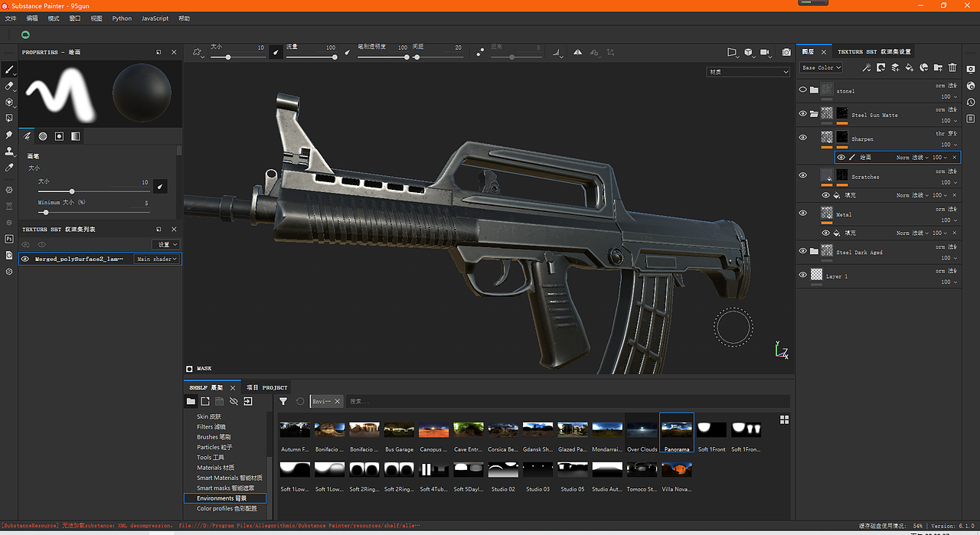Toggle symmetry in top toolbar
Screen dimensions: 980x535
coord(577,52)
